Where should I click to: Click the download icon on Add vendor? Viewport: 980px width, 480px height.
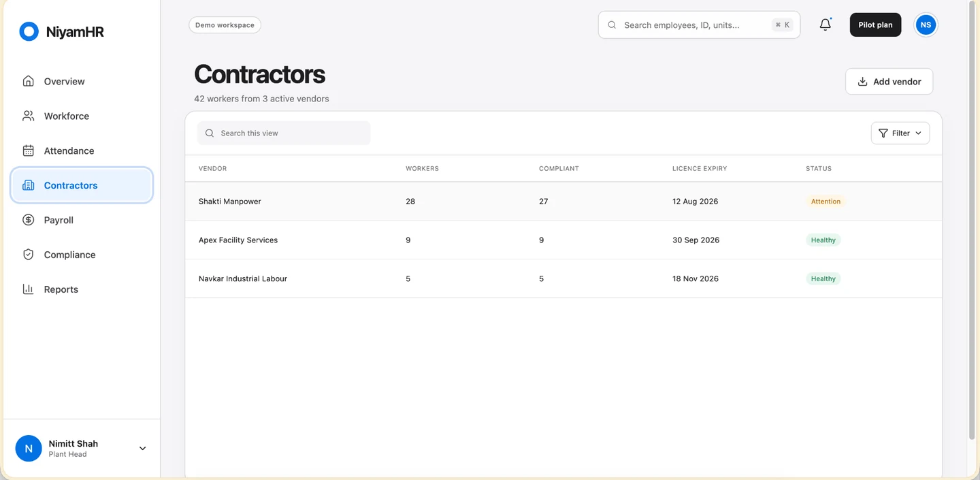click(862, 81)
